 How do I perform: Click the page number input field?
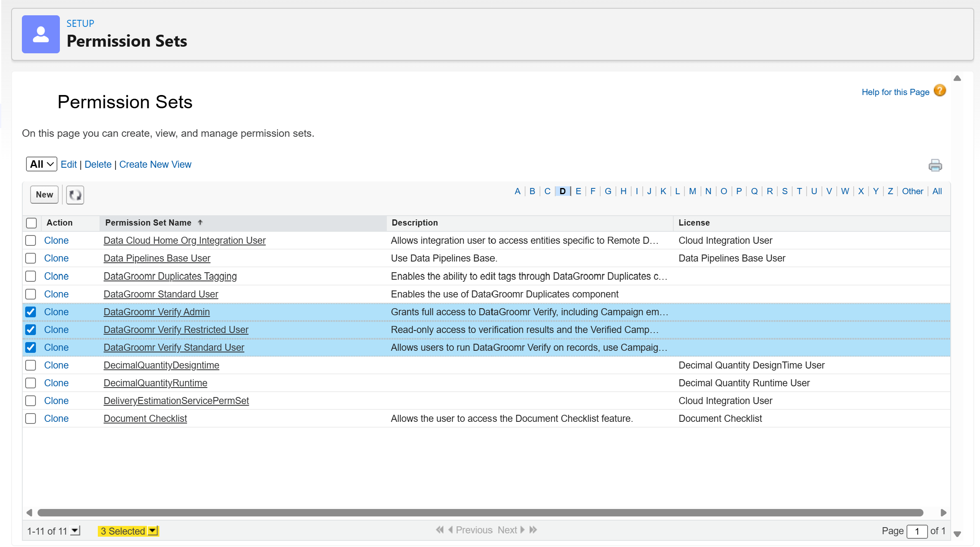click(x=917, y=531)
